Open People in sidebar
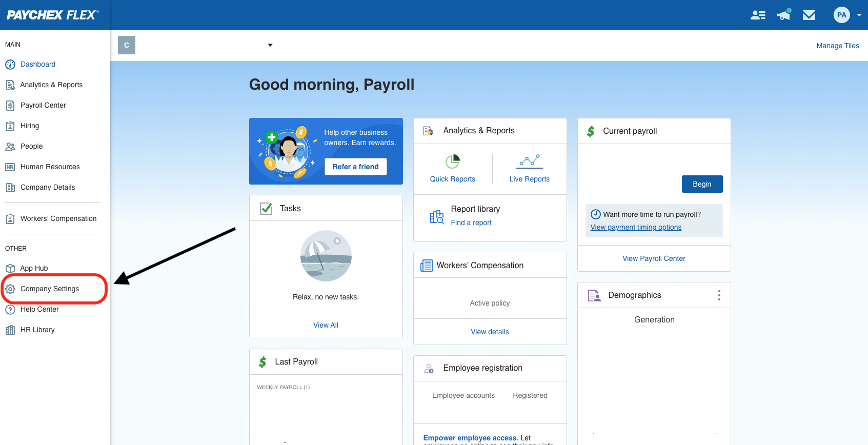The width and height of the screenshot is (868, 445). tap(31, 146)
